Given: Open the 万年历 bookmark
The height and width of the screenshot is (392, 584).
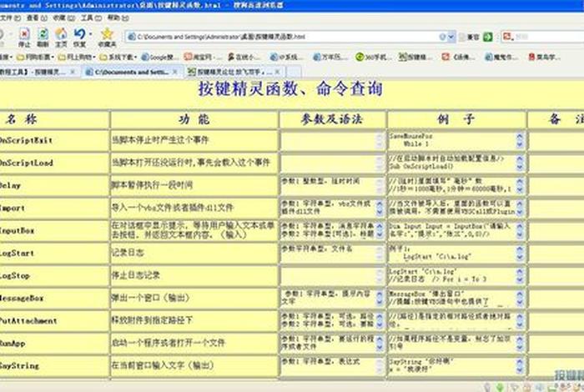Looking at the screenshot, I should coord(330,57).
